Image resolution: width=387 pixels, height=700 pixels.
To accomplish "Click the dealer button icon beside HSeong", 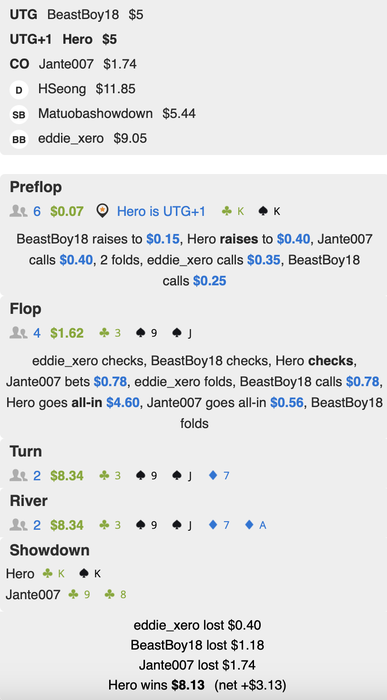I will 19,90.
